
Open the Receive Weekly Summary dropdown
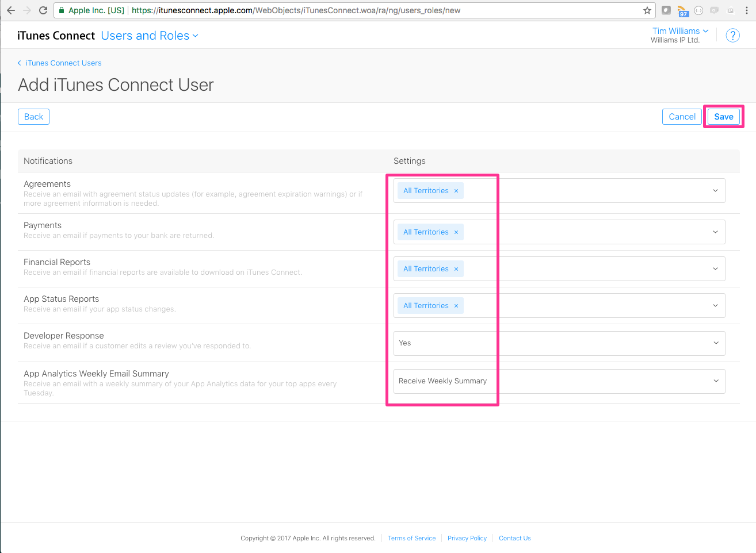(559, 381)
